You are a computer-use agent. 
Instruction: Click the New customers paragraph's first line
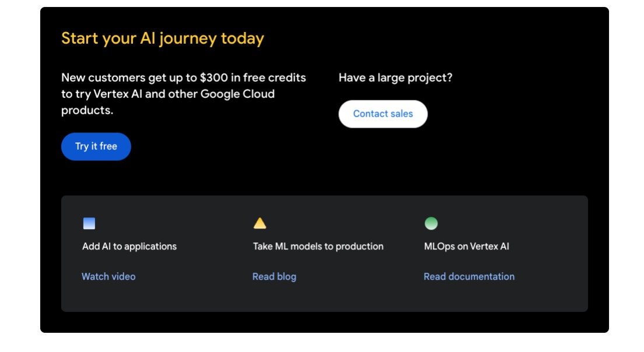183,78
